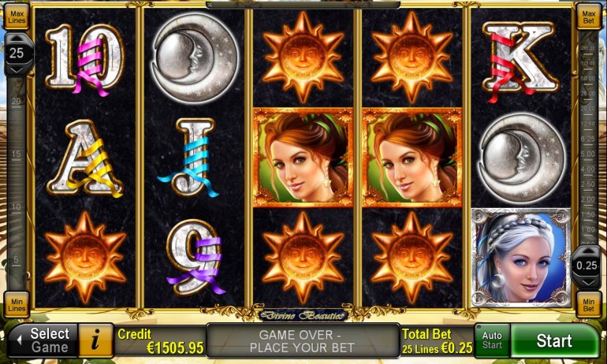Open the info paytable icon
This screenshot has height=364, width=607.
[x=96, y=341]
